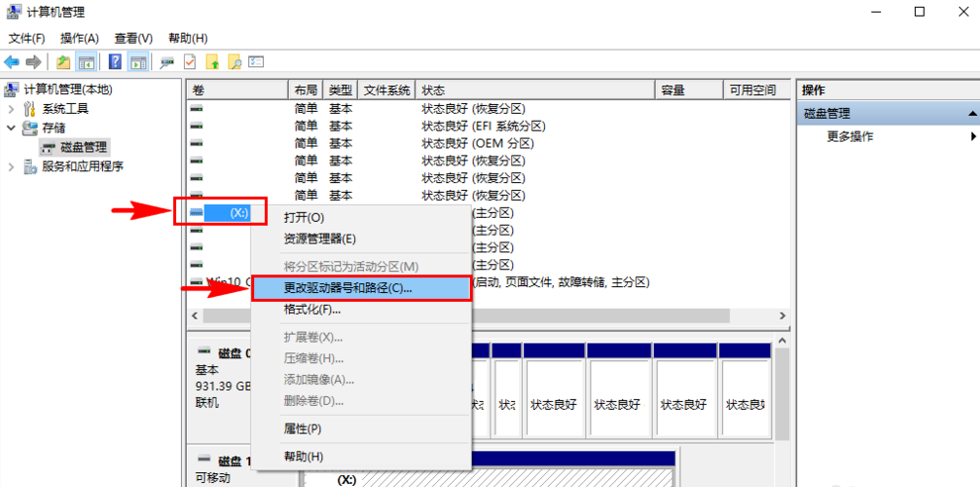Viewport: 980px width, 487px height.
Task: Open the 帮助(H) menu in menu bar
Action: tap(188, 39)
